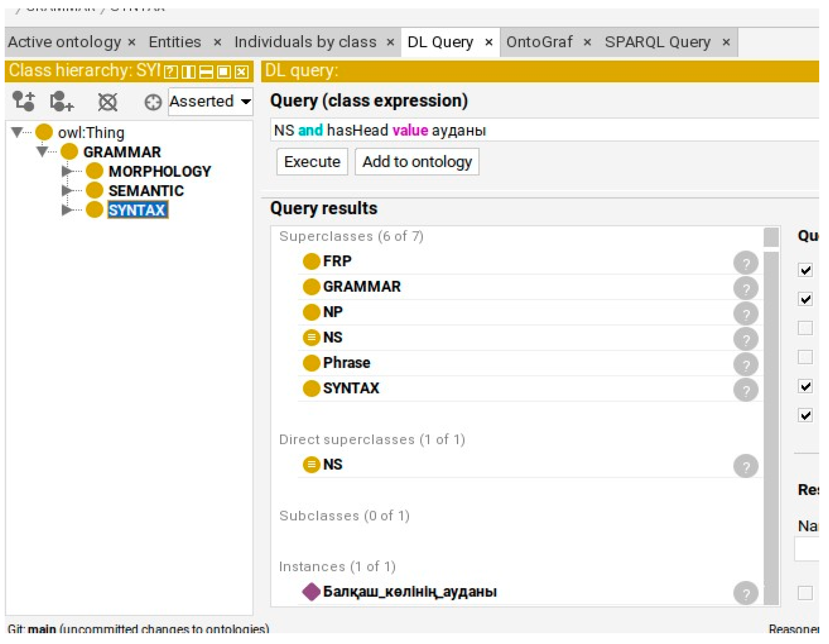829x644 pixels.
Task: Collapse the GRAMMAR tree node
Action: (x=42, y=152)
